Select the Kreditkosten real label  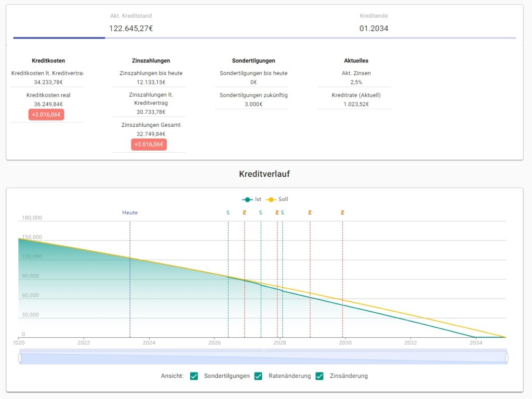(48, 96)
